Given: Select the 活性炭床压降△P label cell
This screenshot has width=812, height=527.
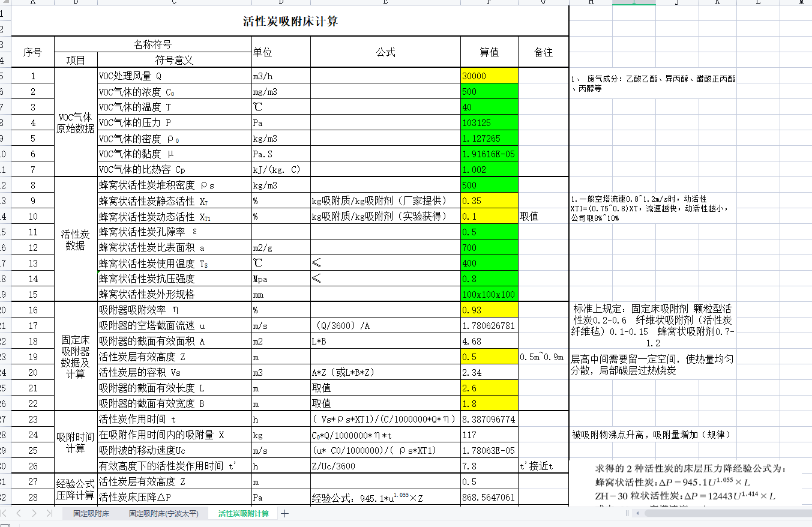Looking at the screenshot, I should 175,498.
